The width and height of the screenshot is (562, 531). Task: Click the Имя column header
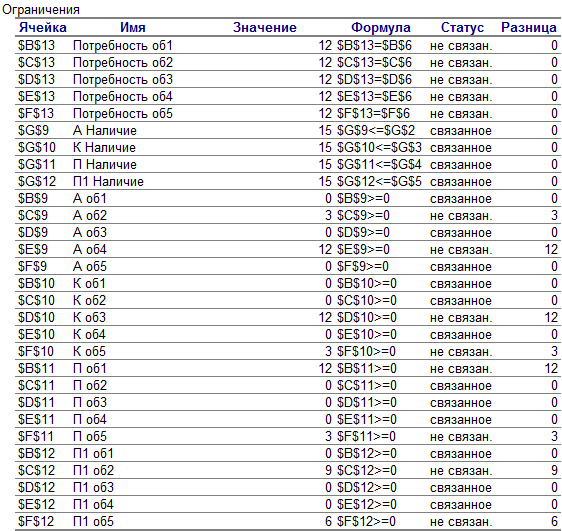[133, 27]
